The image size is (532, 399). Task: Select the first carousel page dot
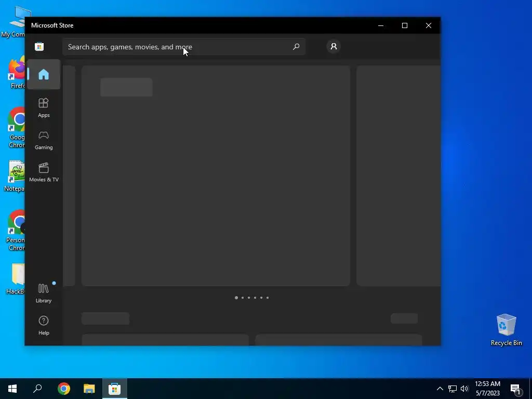pyautogui.click(x=236, y=298)
